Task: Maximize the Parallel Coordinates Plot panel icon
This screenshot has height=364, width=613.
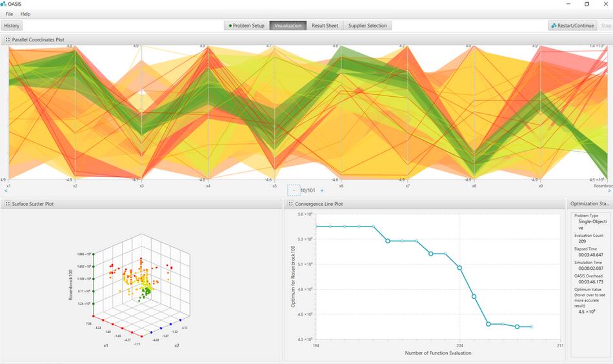Action: [8, 39]
